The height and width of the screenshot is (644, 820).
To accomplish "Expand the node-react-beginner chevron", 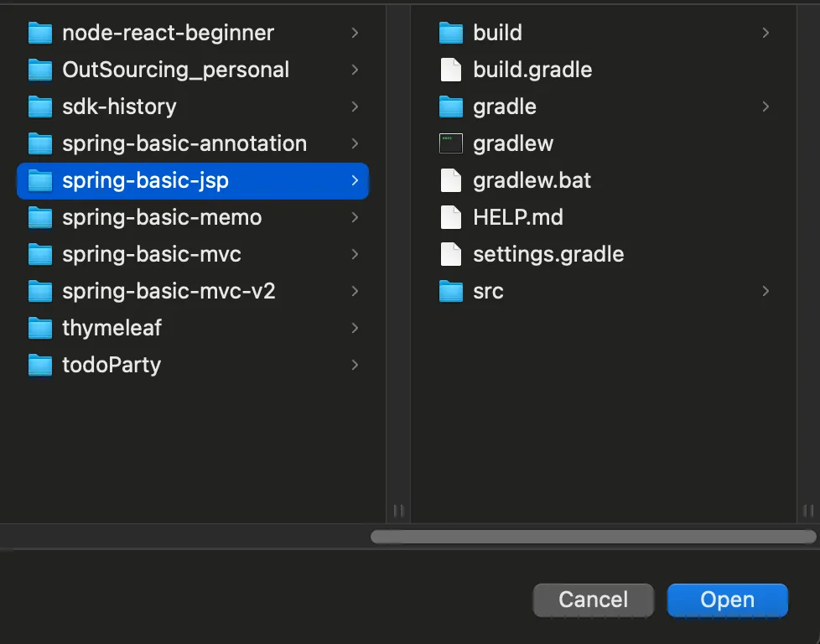I will pos(355,33).
